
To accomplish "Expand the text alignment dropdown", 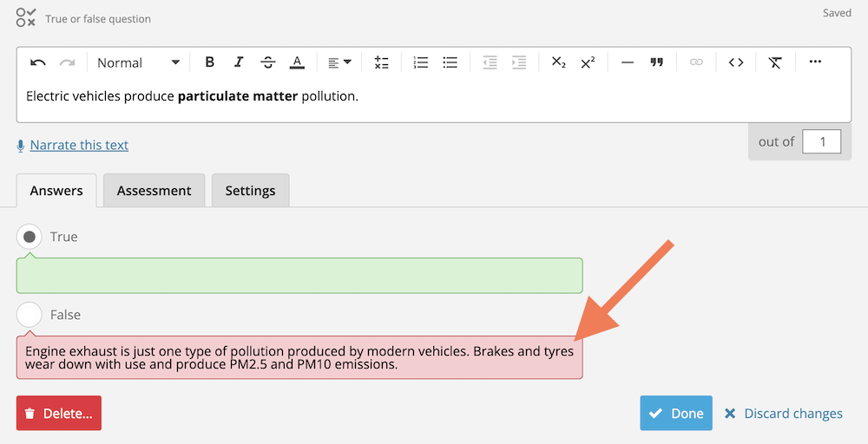I will pos(339,62).
